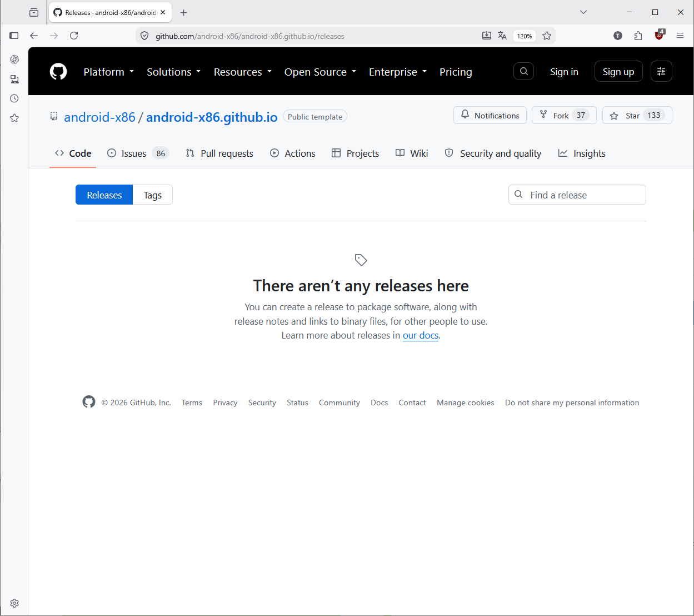Expand the Open Source dropdown menu
694x616 pixels.
[x=321, y=72]
